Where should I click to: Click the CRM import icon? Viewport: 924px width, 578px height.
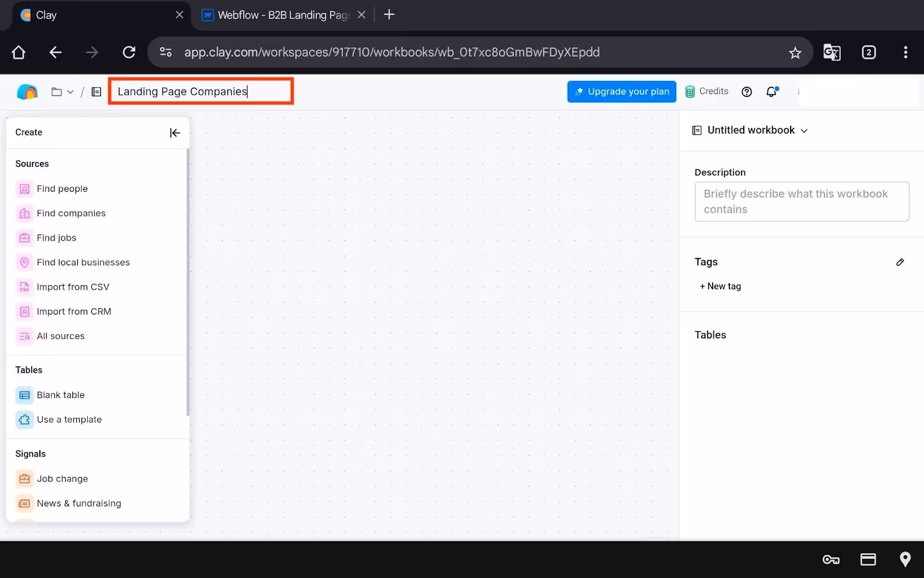(x=24, y=312)
